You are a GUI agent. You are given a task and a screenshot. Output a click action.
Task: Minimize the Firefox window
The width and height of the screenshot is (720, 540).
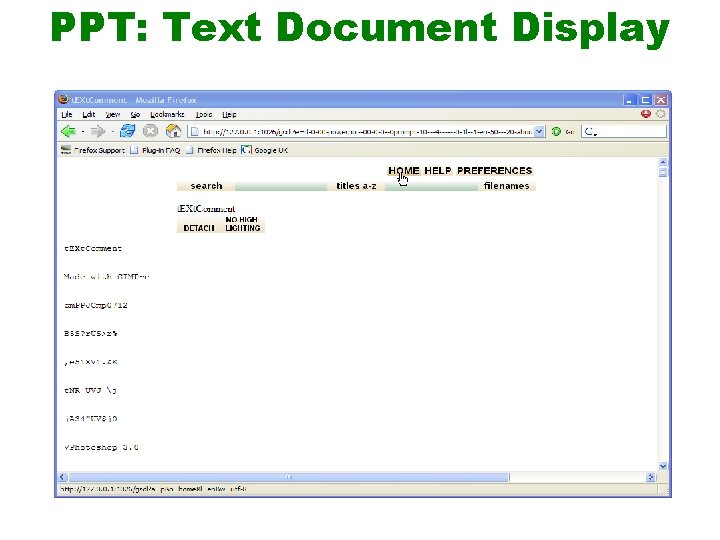(x=630, y=100)
